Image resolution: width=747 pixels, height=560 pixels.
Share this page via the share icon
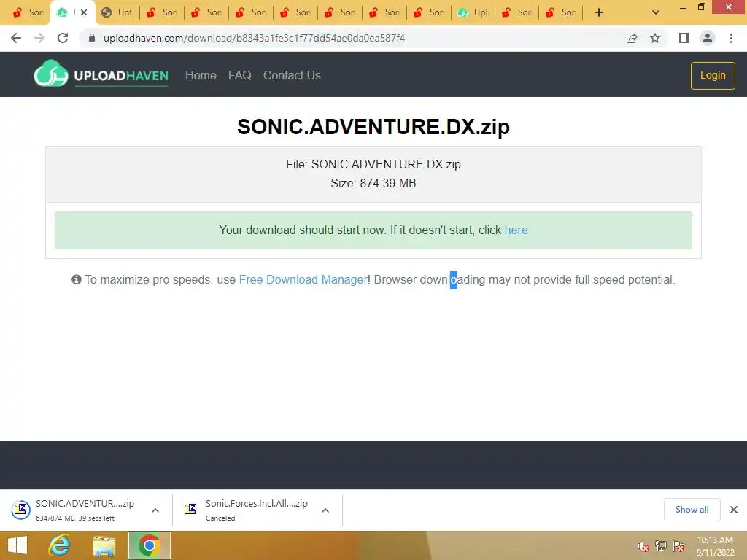(632, 38)
